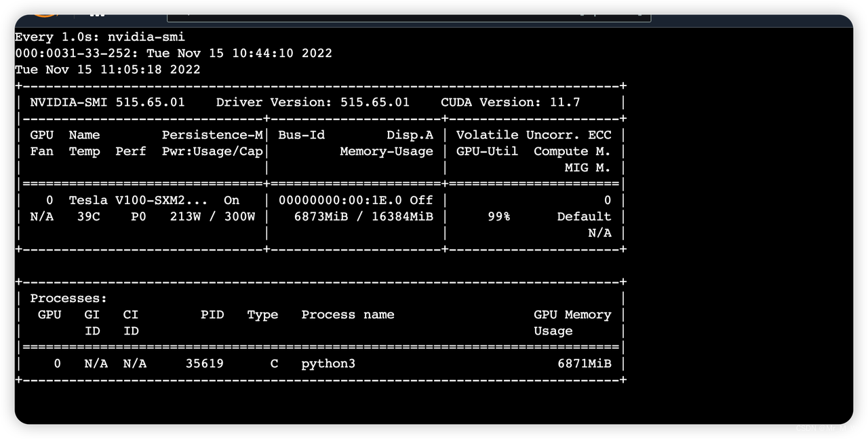868x439 pixels.
Task: Click '6873MiB / 16384MiB' memory usage
Action: (x=363, y=216)
